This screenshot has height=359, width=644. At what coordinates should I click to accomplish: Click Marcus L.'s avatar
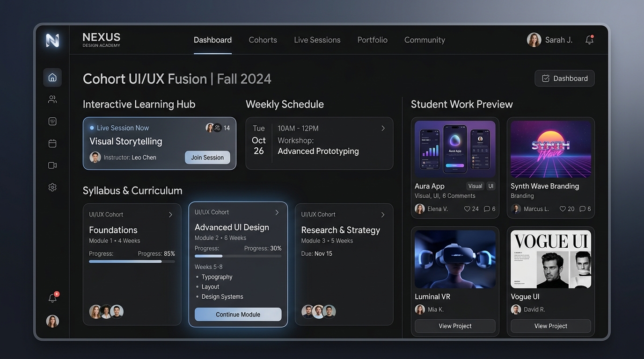pyautogui.click(x=516, y=209)
